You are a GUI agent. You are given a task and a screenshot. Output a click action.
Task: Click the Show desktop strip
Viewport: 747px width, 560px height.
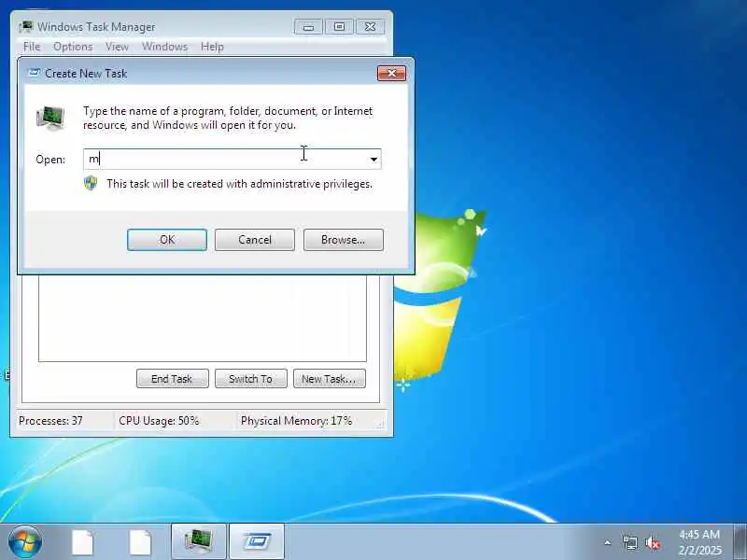pyautogui.click(x=740, y=542)
